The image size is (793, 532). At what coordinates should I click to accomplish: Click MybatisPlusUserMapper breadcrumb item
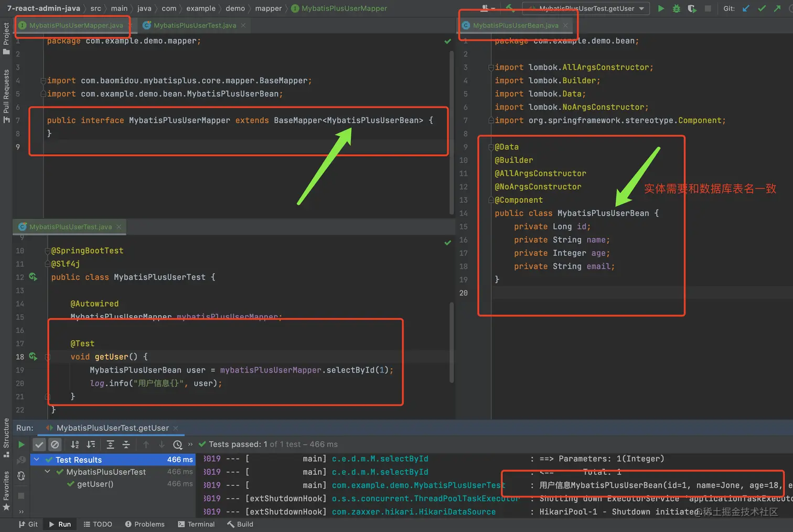click(x=339, y=8)
